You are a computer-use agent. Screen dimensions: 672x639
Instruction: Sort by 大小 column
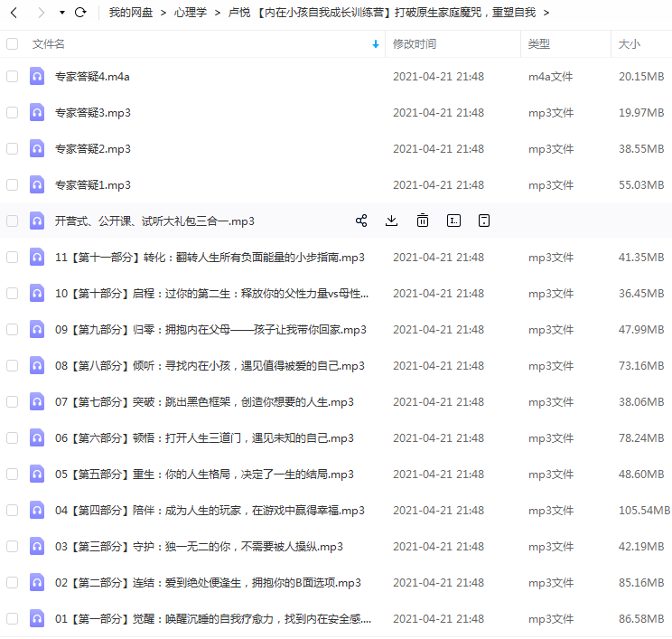pos(630,43)
